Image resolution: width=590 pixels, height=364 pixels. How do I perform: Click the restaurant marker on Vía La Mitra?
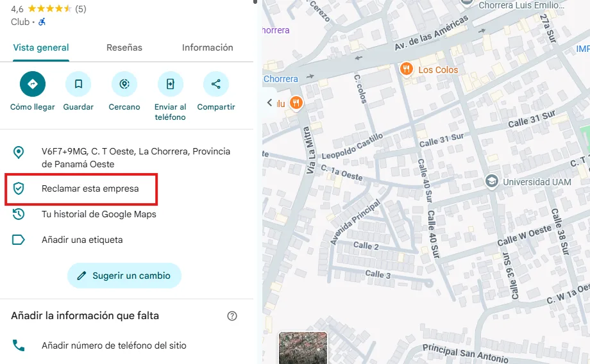click(296, 103)
